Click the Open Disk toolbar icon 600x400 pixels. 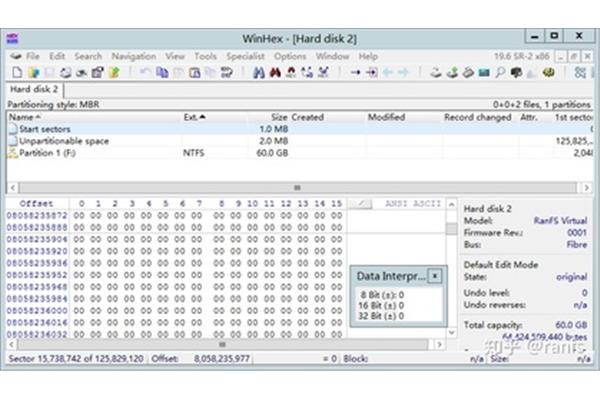(x=435, y=72)
